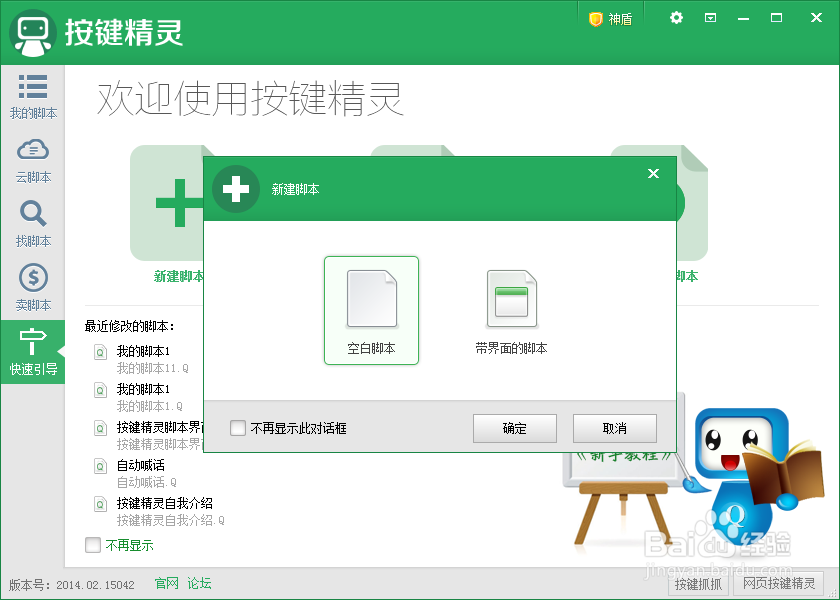
Task: Select the 快速引导 sidebar tab
Action: point(33,352)
